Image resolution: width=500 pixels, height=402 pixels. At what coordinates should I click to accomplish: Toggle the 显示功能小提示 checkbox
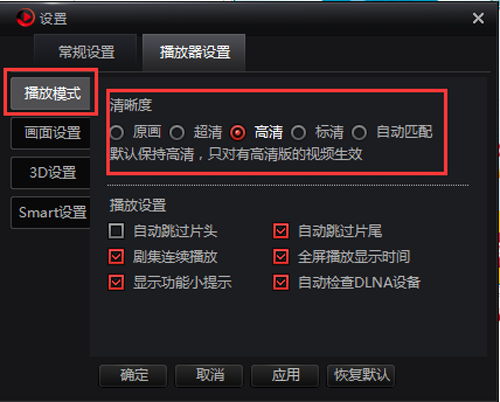coord(116,282)
